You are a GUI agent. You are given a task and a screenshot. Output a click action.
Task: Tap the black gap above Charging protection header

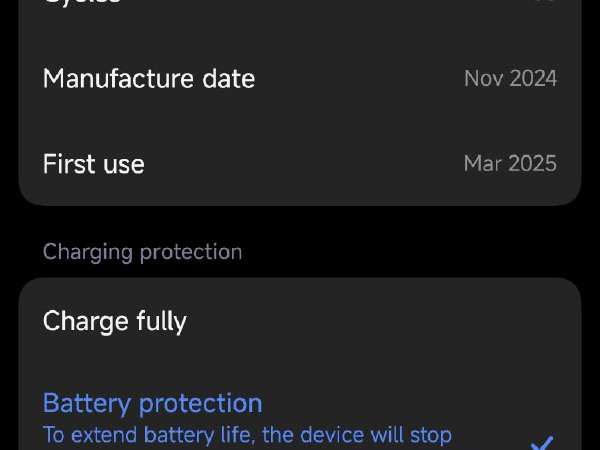[x=300, y=224]
